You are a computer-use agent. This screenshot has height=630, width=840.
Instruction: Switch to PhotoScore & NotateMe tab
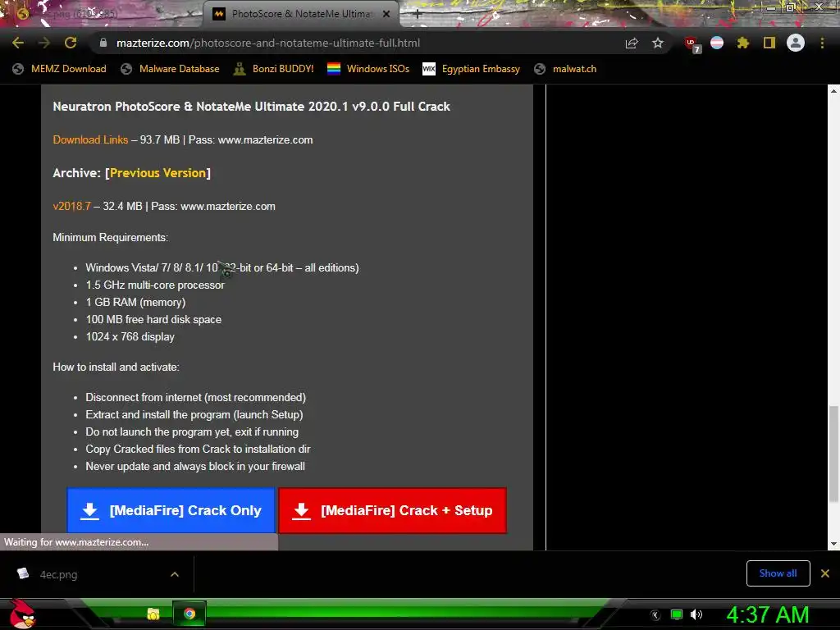point(301,14)
